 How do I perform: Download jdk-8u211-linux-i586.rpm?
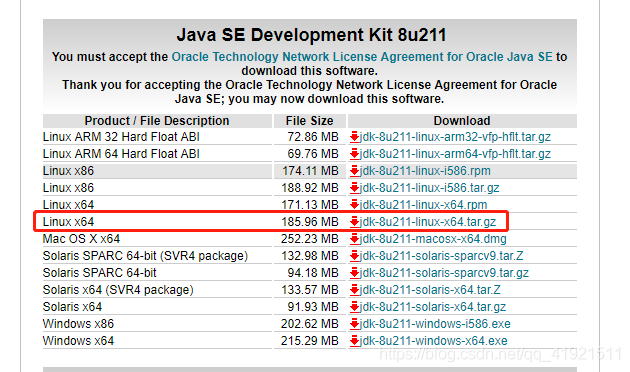425,171
